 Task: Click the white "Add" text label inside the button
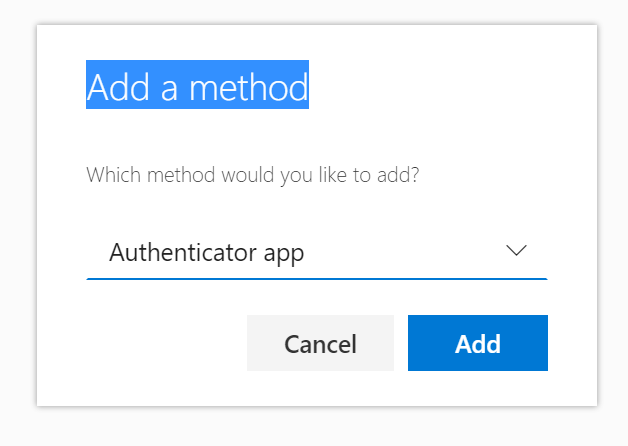pyautogui.click(x=478, y=344)
